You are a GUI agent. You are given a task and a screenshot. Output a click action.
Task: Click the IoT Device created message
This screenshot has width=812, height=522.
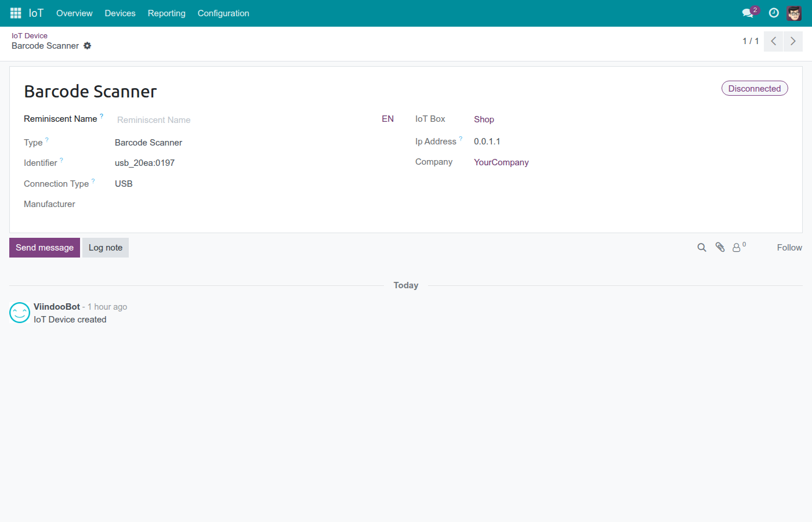[x=70, y=320]
